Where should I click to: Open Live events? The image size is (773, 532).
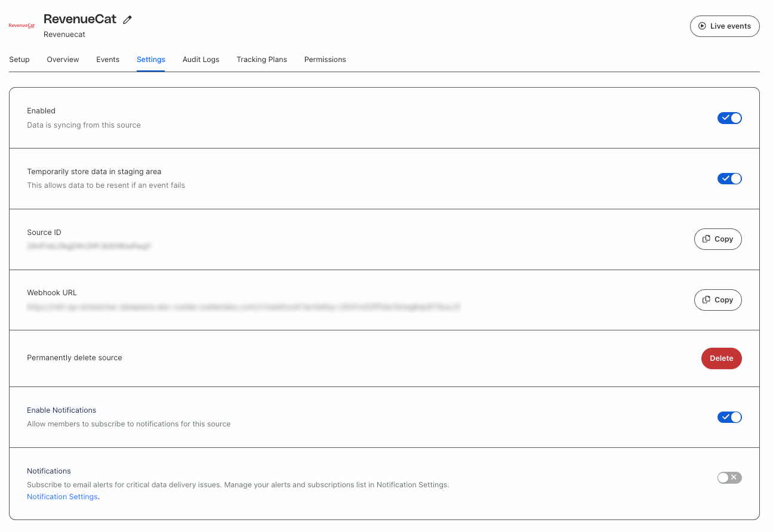[725, 26]
